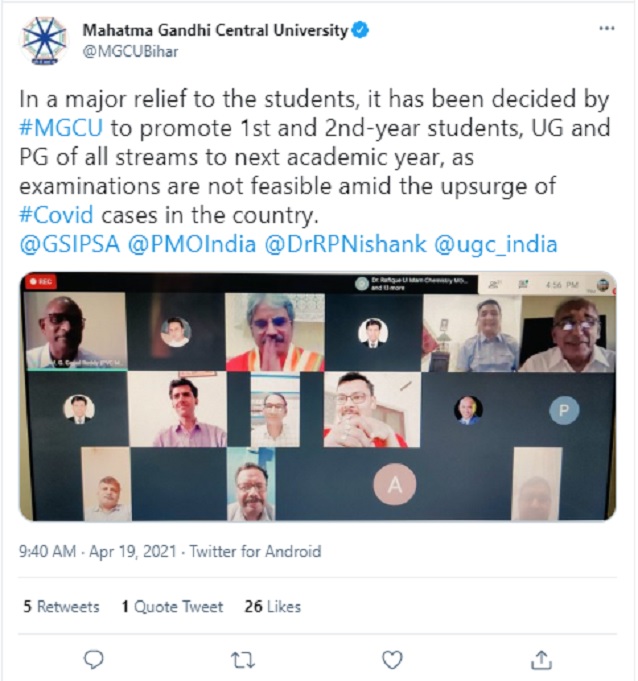View the 5 Retweets list
This screenshot has width=638, height=681.
click(x=61, y=606)
